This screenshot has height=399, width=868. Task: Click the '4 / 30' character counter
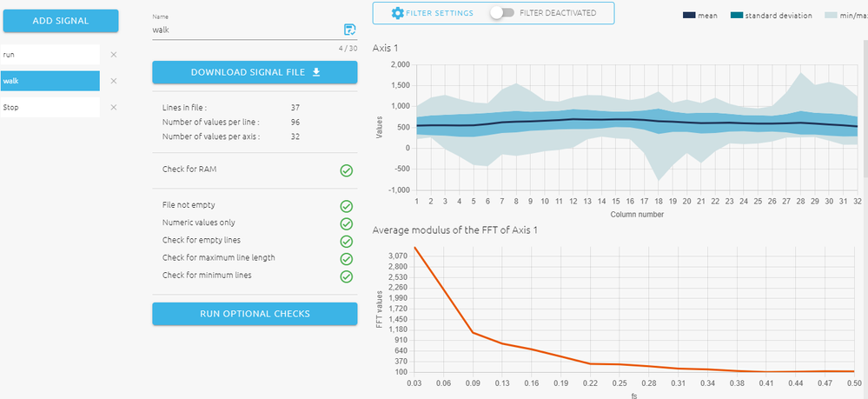[x=348, y=49]
